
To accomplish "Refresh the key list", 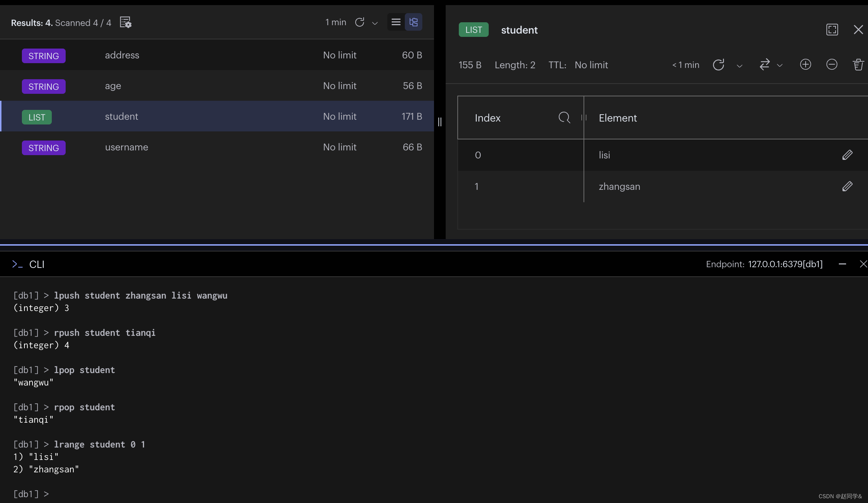I will tap(360, 23).
